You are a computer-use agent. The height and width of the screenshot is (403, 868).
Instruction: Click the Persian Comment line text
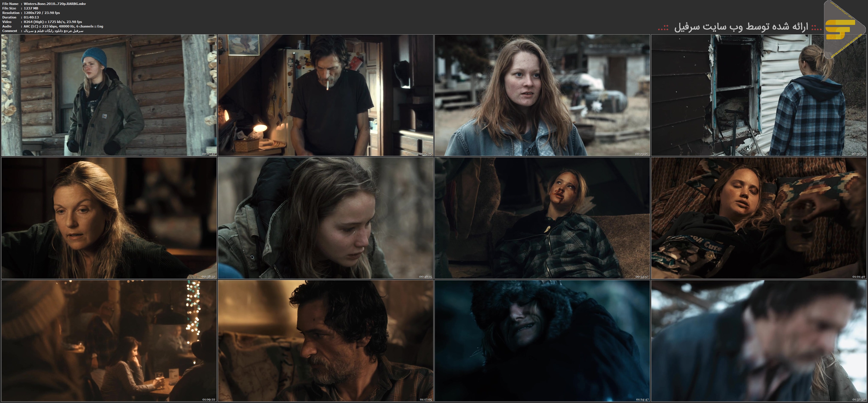(x=53, y=31)
